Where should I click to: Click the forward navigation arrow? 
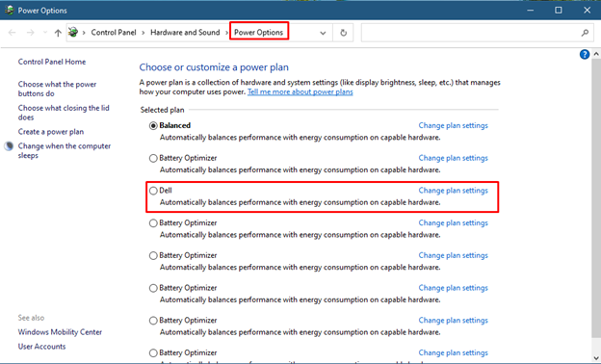[x=30, y=33]
